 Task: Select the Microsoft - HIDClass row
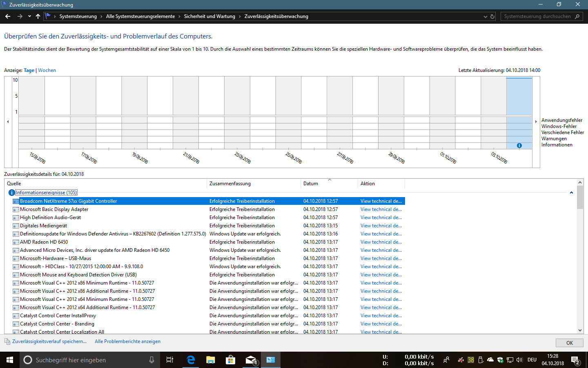coord(208,267)
